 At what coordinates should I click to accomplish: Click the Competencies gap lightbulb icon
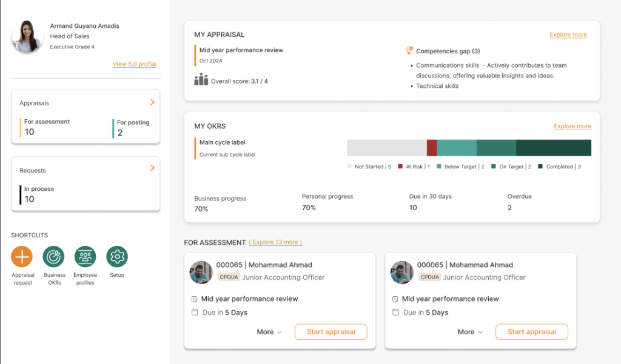point(409,51)
